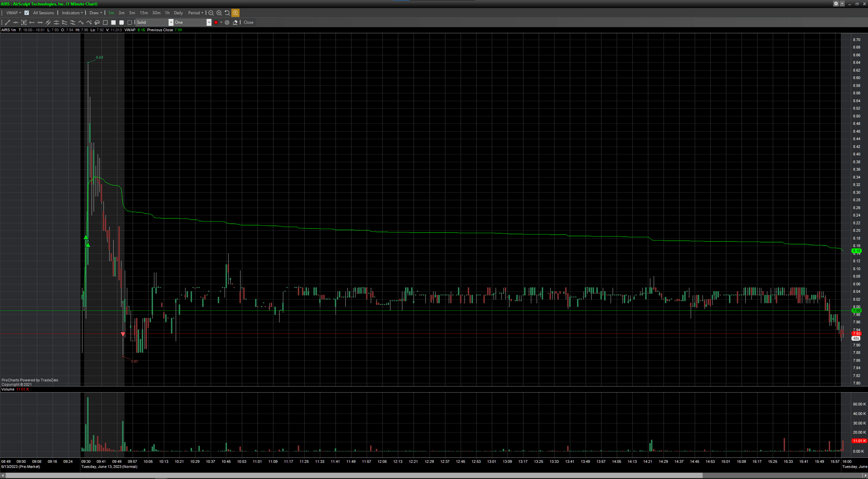Open drawing settings gear icon

227,23
